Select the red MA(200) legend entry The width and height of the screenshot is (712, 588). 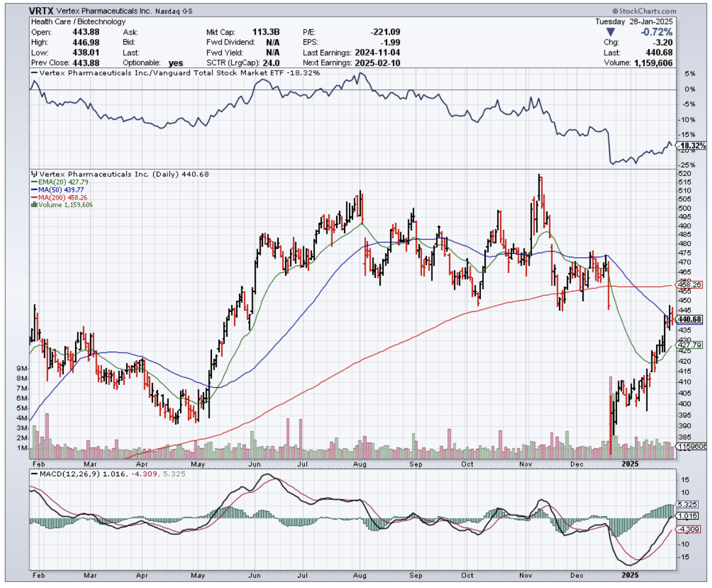coord(58,197)
